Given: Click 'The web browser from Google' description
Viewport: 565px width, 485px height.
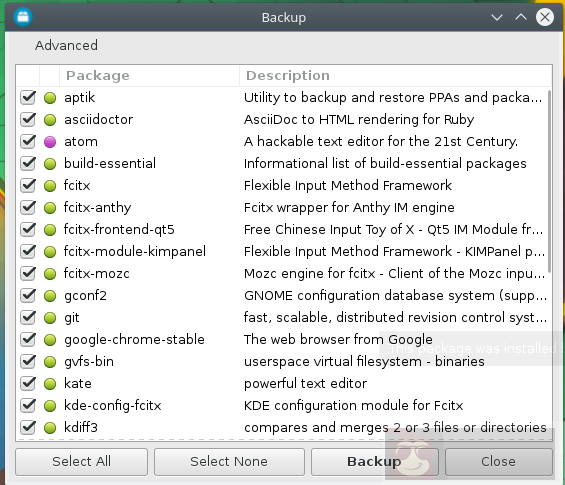Looking at the screenshot, I should coord(338,339).
